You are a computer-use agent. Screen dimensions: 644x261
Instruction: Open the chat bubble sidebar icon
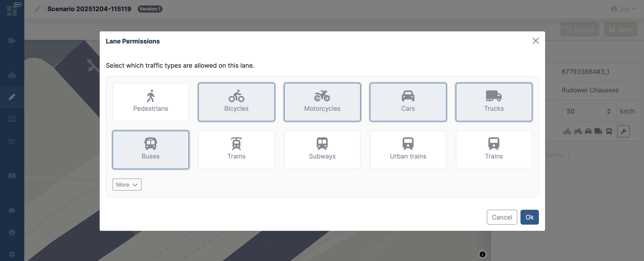click(x=12, y=210)
